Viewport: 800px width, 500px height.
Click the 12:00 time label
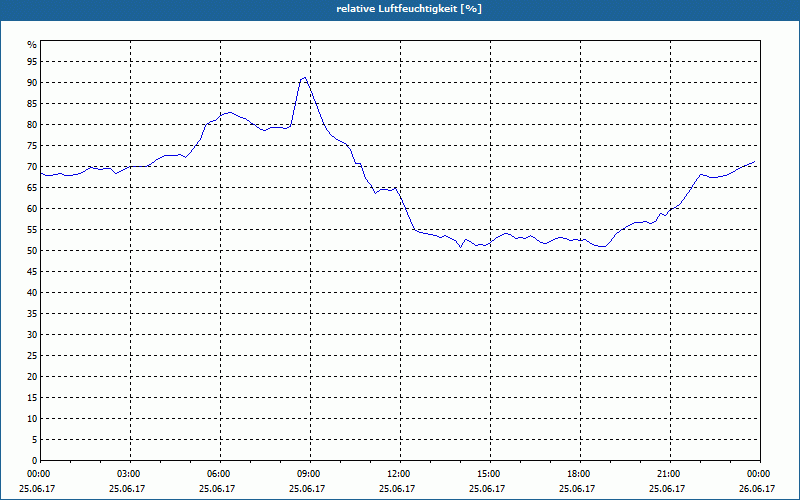click(x=398, y=474)
